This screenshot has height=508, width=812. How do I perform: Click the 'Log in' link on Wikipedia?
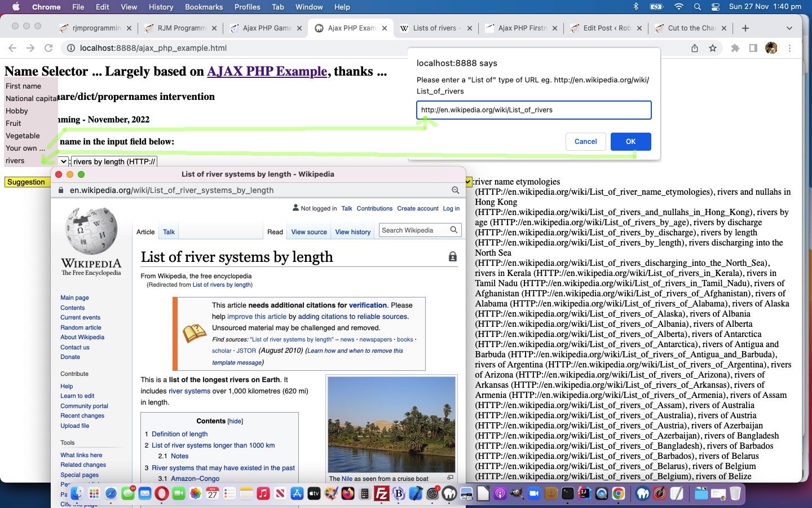pyautogui.click(x=451, y=208)
